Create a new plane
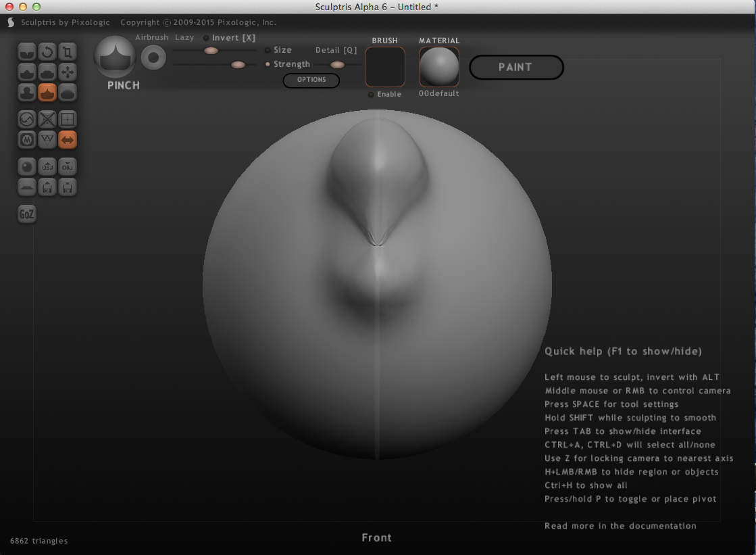The width and height of the screenshot is (756, 555). 27,187
